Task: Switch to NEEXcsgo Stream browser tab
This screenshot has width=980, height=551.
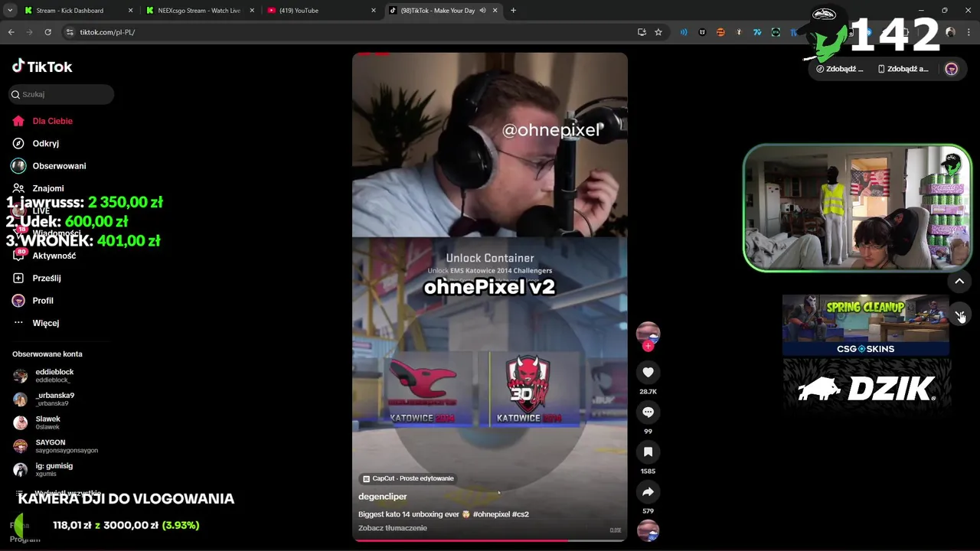Action: point(199,11)
